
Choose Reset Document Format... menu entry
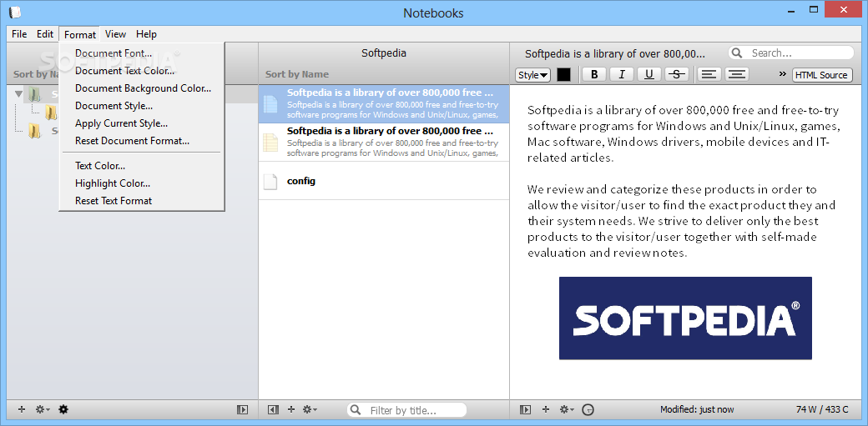(x=141, y=141)
